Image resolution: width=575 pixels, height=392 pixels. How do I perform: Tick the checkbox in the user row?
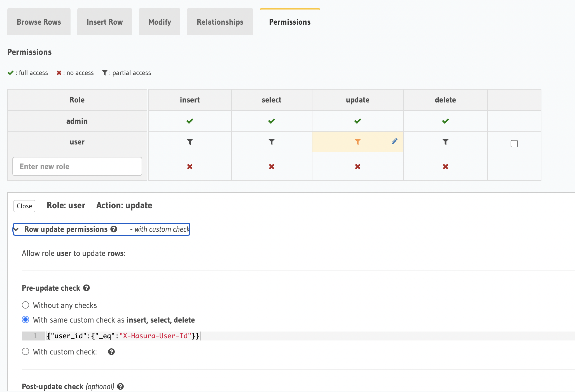pos(514,144)
